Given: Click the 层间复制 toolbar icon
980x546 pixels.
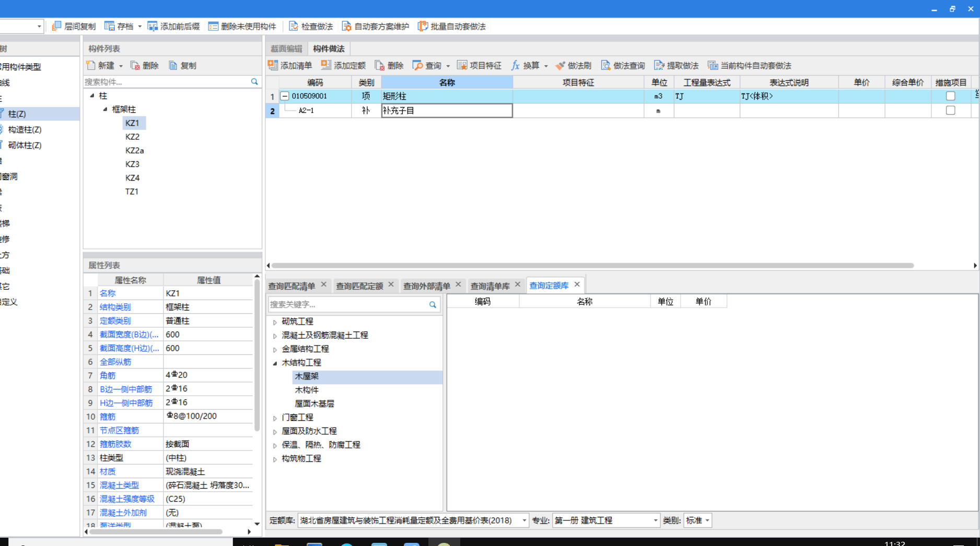Looking at the screenshot, I should (57, 26).
